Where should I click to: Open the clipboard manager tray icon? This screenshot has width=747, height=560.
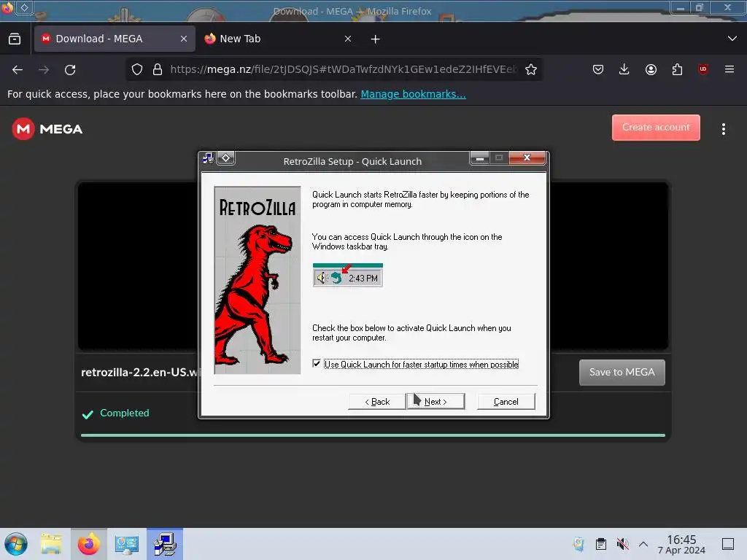pyautogui.click(x=601, y=544)
